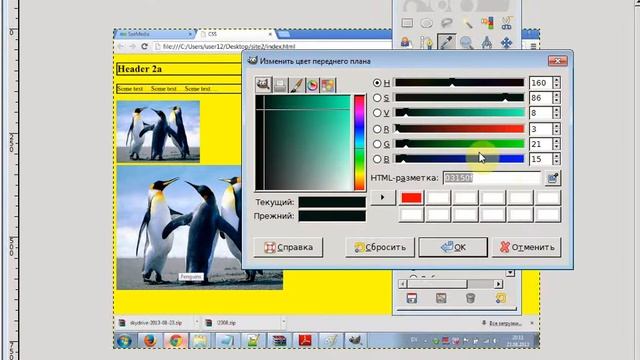The height and width of the screenshot is (360, 640).
Task: Switch to the CMYK printer selector tab
Action: click(x=280, y=85)
